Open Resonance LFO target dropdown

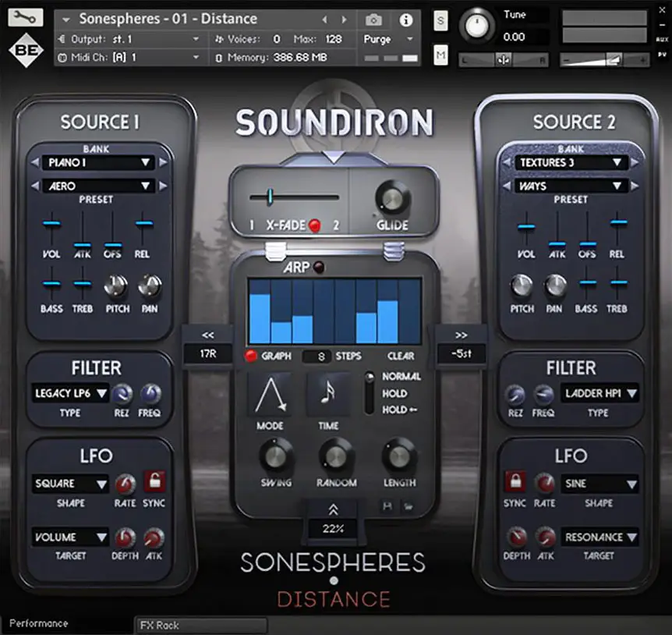click(x=599, y=537)
